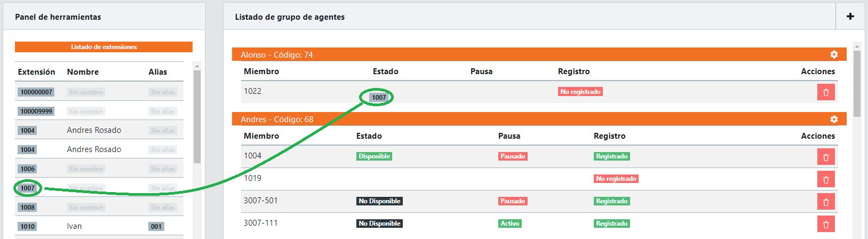868x239 pixels.
Task: Click the Activo pause badge of 3007-111
Action: click(x=509, y=224)
